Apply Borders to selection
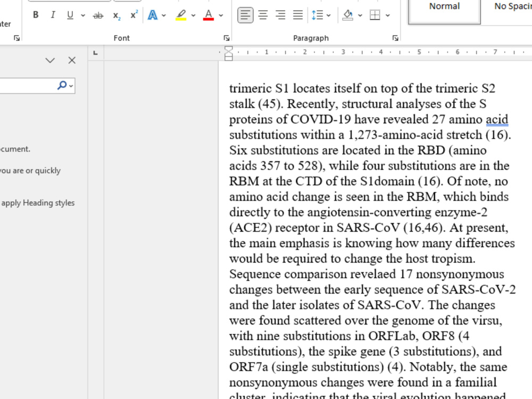The width and height of the screenshot is (532, 399). pos(375,15)
